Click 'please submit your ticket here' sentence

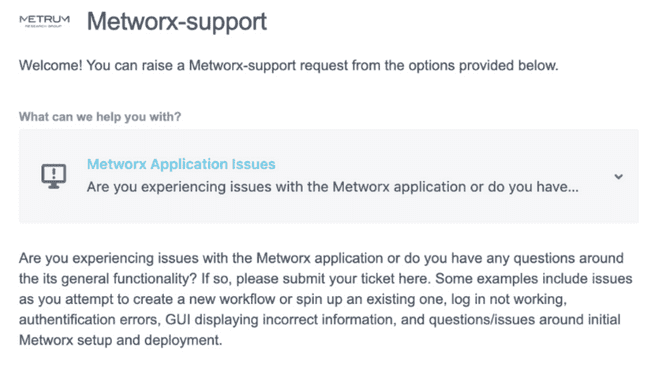pos(332,278)
